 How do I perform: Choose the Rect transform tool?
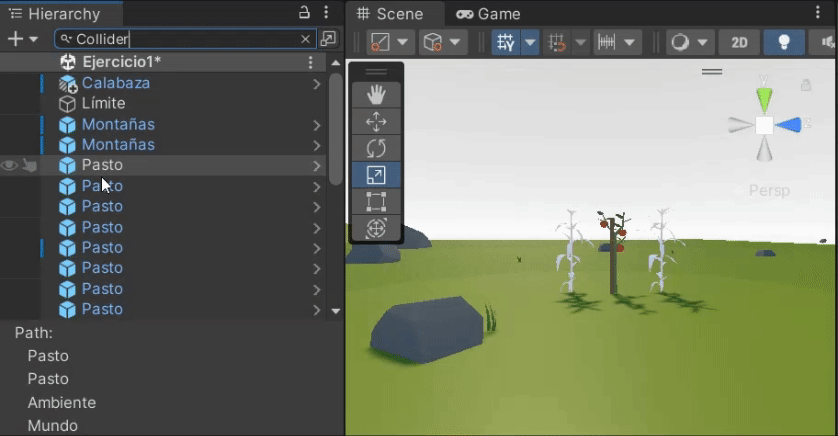(376, 201)
